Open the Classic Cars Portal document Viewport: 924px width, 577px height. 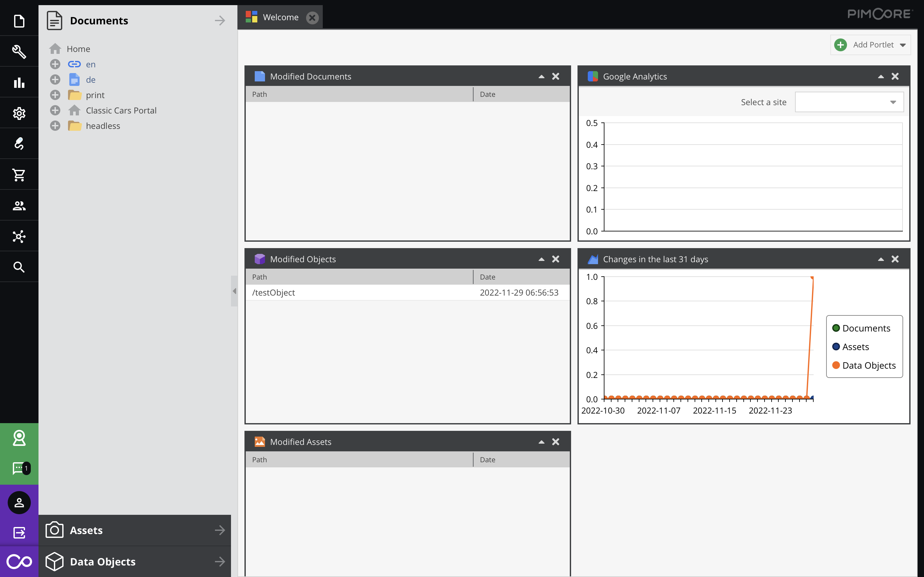tap(121, 110)
